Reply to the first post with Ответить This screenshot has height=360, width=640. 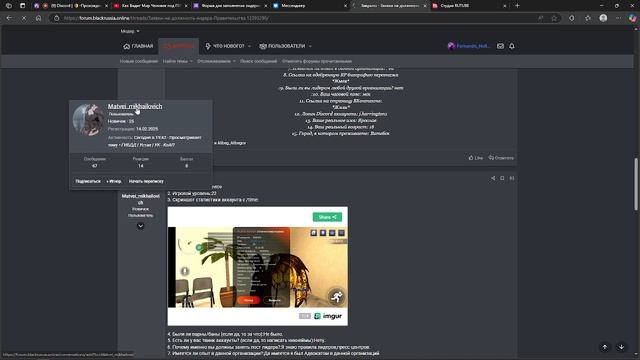tap(501, 158)
